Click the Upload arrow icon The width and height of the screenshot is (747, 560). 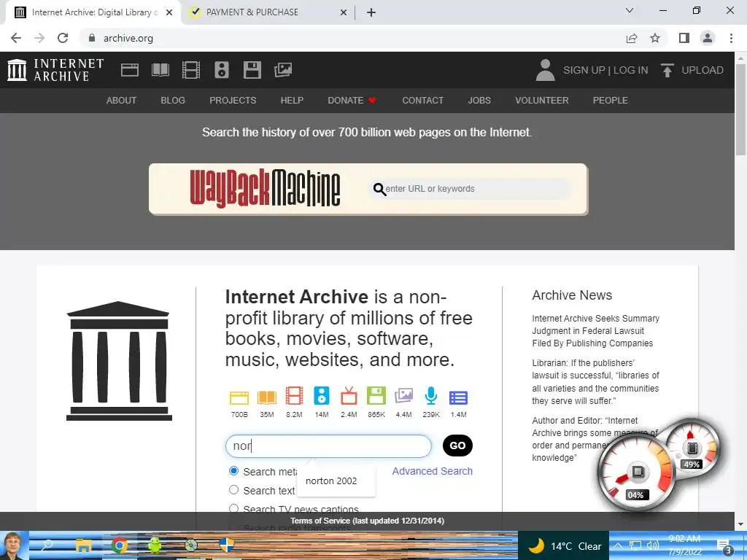[x=667, y=70]
